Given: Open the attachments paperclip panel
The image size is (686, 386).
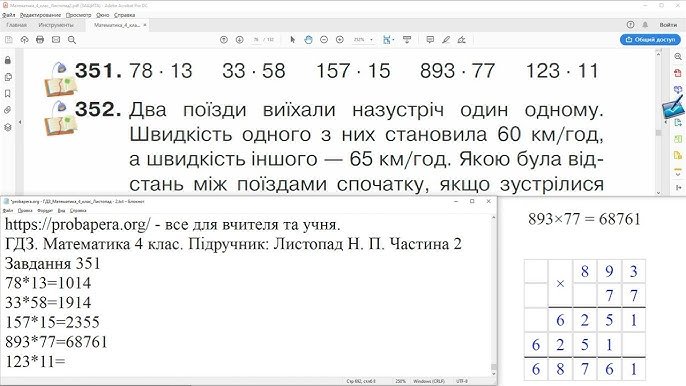Looking at the screenshot, I should coord(7,110).
